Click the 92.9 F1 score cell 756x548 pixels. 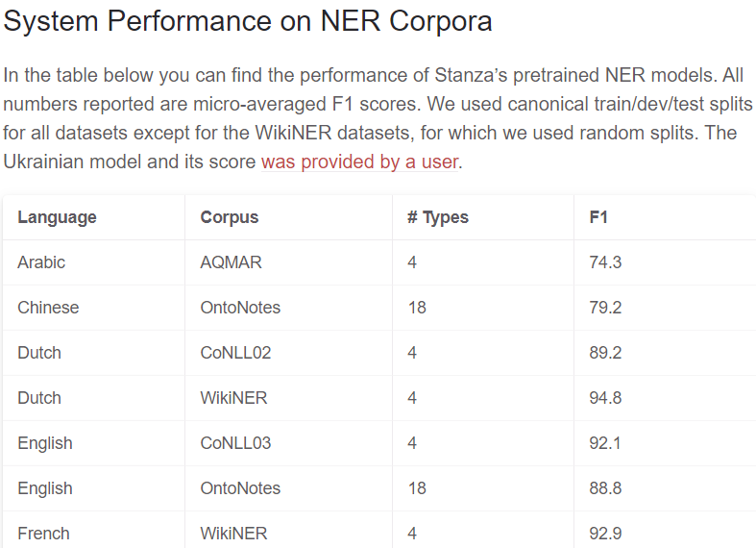605,534
